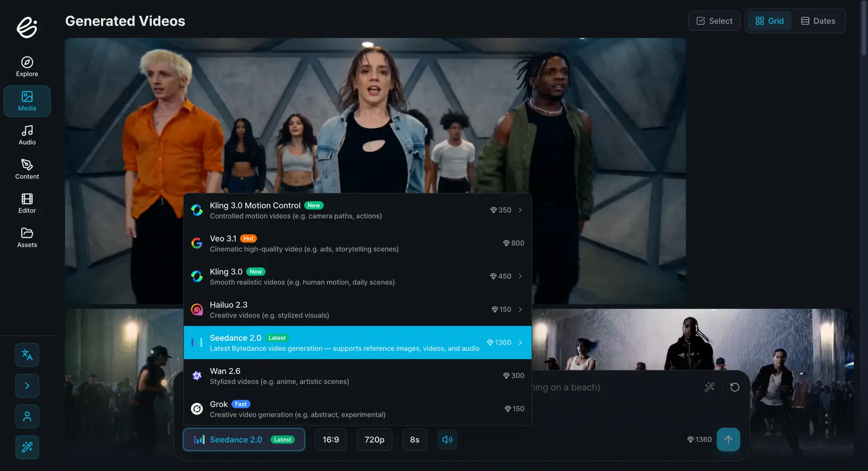Image resolution: width=868 pixels, height=471 pixels.
Task: Click the 1360 credits cost beside submit
Action: pyautogui.click(x=699, y=440)
